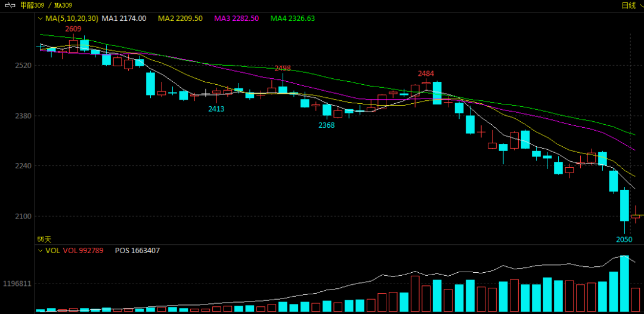Screen dimensions: 644x314
Task: Click the green MA4 2326.63 label
Action: [x=292, y=19]
